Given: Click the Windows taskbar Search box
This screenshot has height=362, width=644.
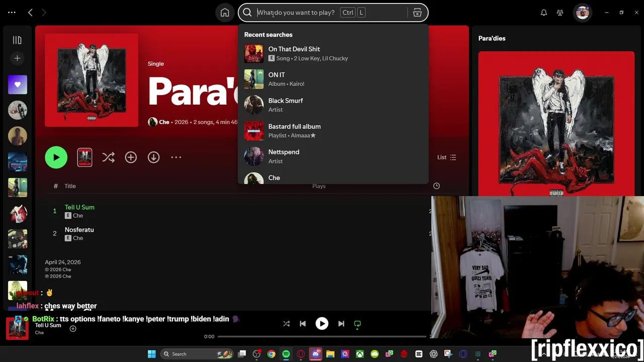Looking at the screenshot, I should [x=197, y=354].
